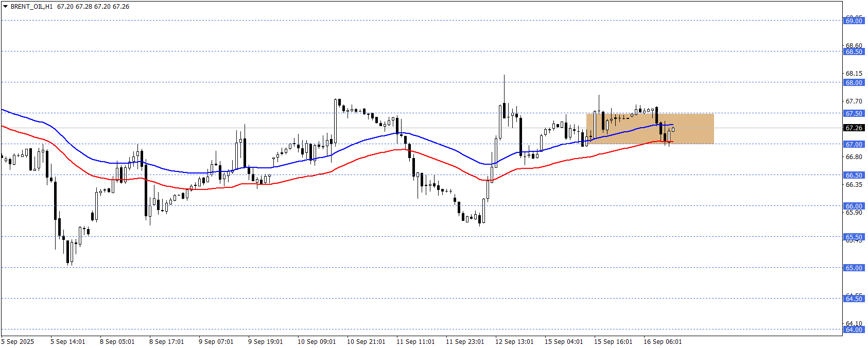Click the 66.00 price level label
This screenshot has height=348, width=868.
pyautogui.click(x=854, y=206)
